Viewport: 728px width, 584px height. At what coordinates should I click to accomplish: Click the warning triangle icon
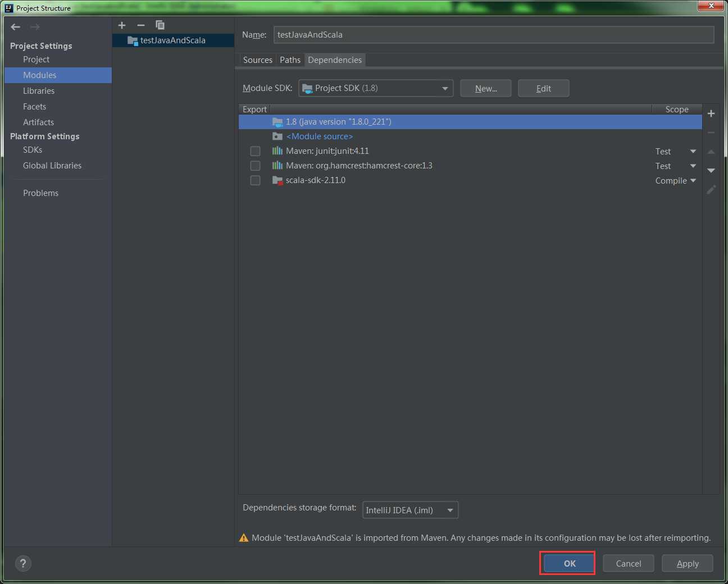244,538
